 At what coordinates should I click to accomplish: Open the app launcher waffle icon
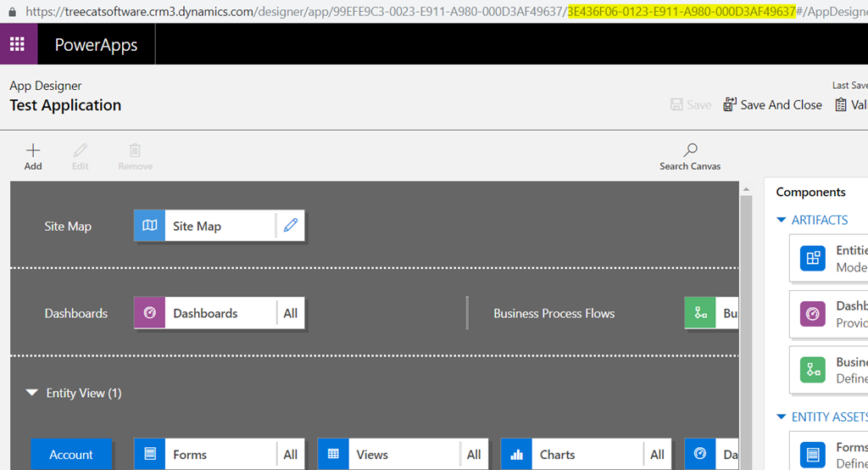[18, 44]
